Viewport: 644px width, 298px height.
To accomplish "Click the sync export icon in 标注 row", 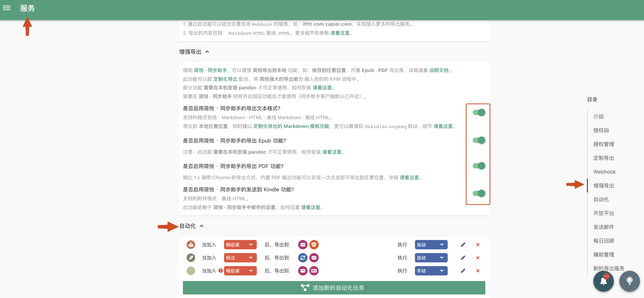I will [x=303, y=258].
